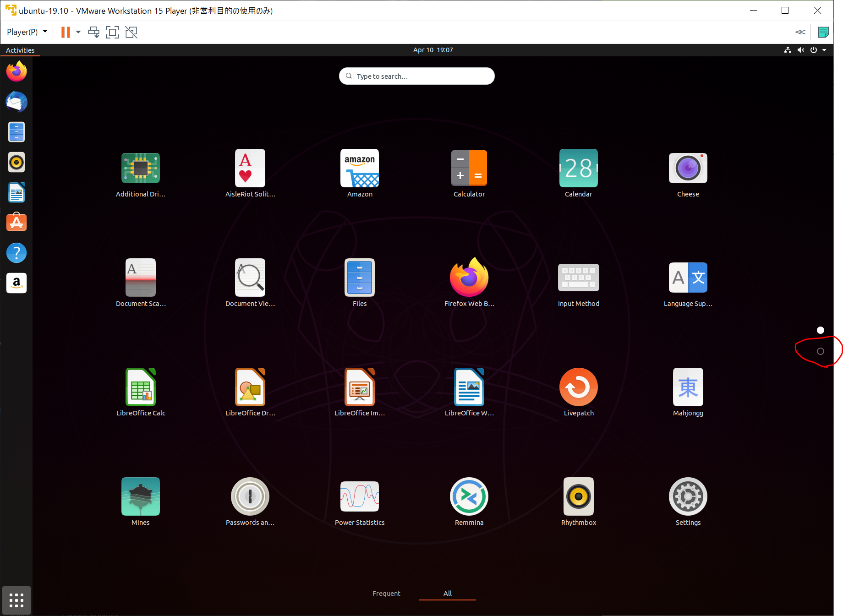Launch Cheese webcam app
The image size is (843, 616).
(688, 174)
